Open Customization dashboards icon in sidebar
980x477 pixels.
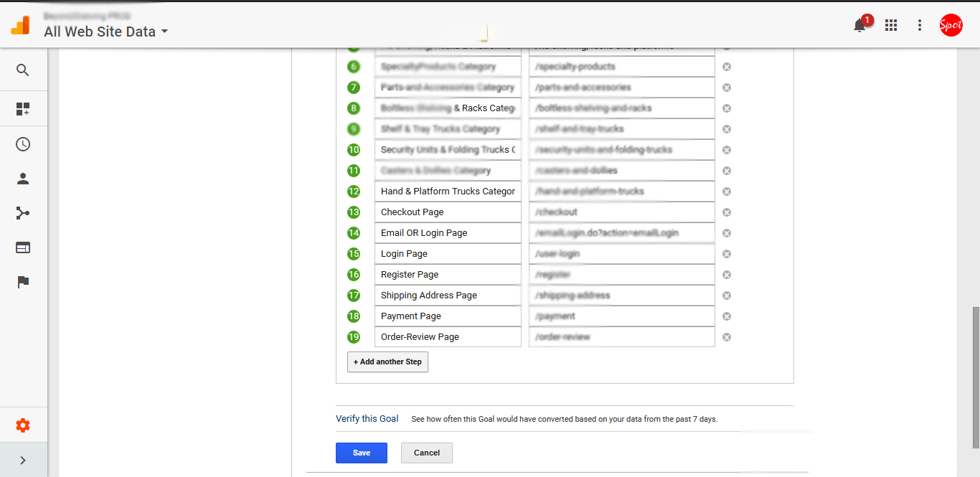tap(23, 109)
